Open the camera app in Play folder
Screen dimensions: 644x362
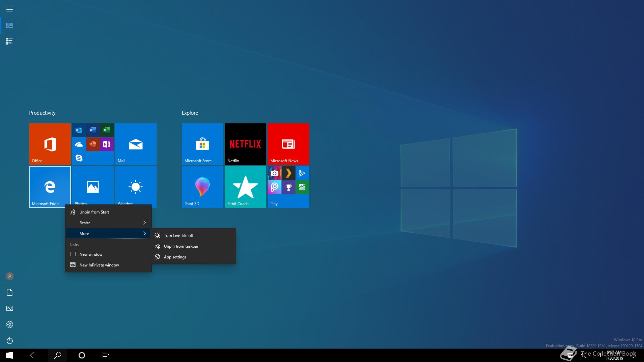tap(274, 173)
